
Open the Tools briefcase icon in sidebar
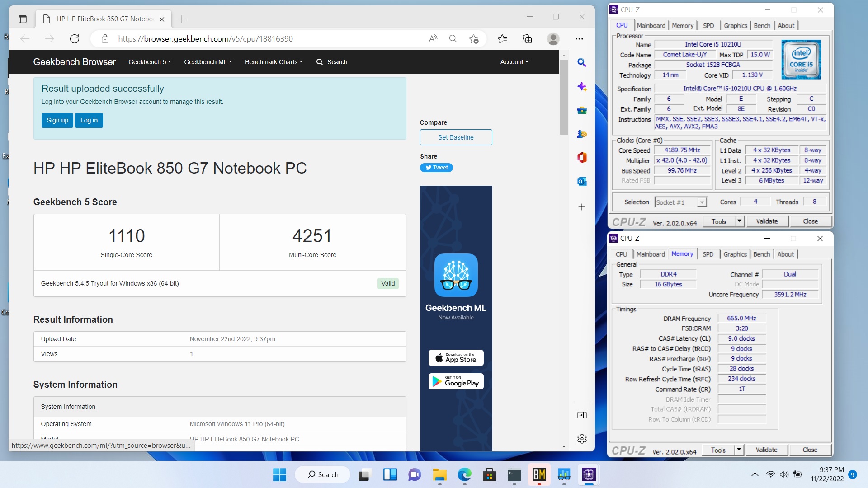[x=582, y=111]
